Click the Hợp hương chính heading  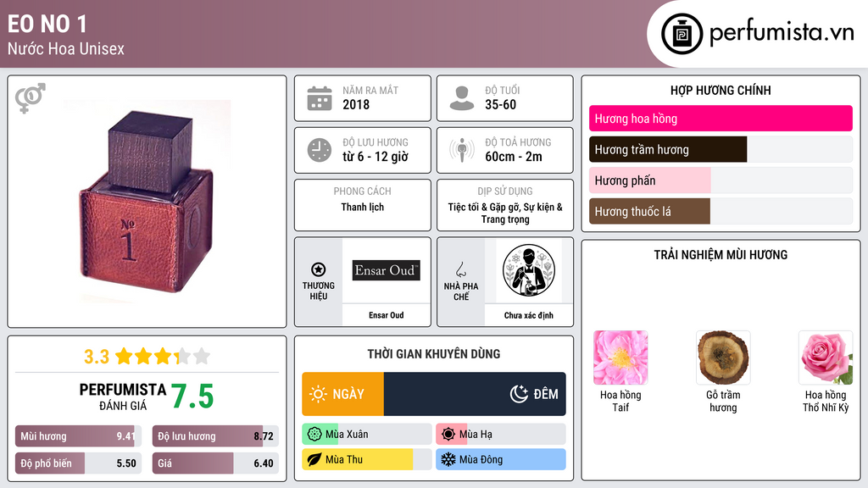coord(721,90)
